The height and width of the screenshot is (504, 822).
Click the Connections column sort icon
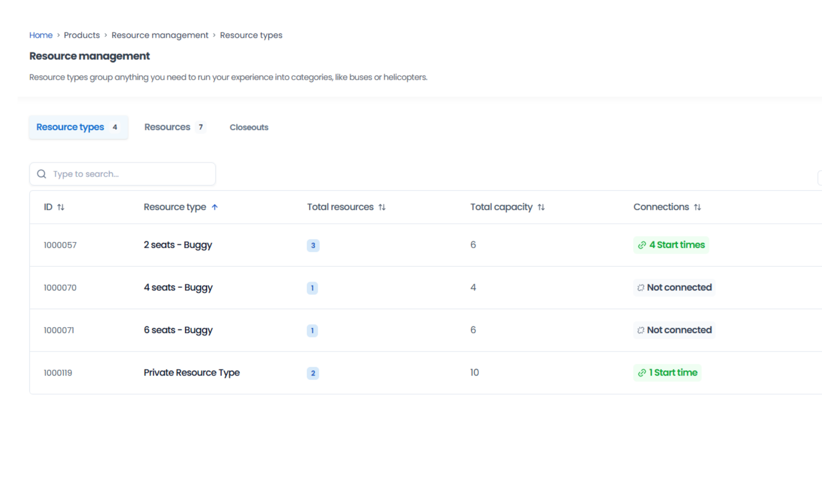pyautogui.click(x=697, y=207)
